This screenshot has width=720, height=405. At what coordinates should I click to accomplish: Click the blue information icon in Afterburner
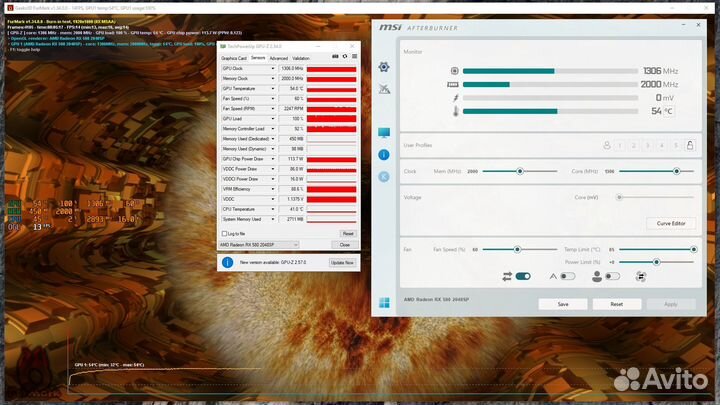(x=384, y=155)
